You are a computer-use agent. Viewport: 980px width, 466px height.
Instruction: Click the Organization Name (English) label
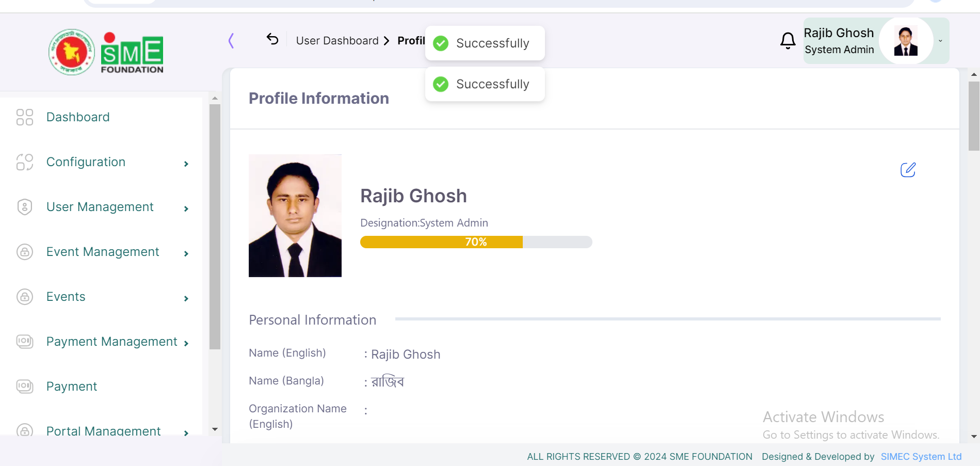tap(298, 416)
